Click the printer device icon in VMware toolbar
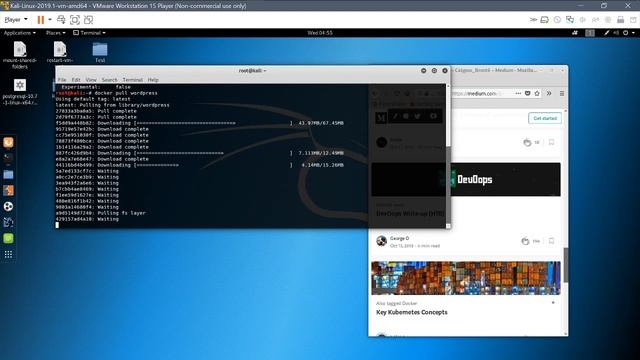Screen dimensions: 640x360 coord(620,20)
